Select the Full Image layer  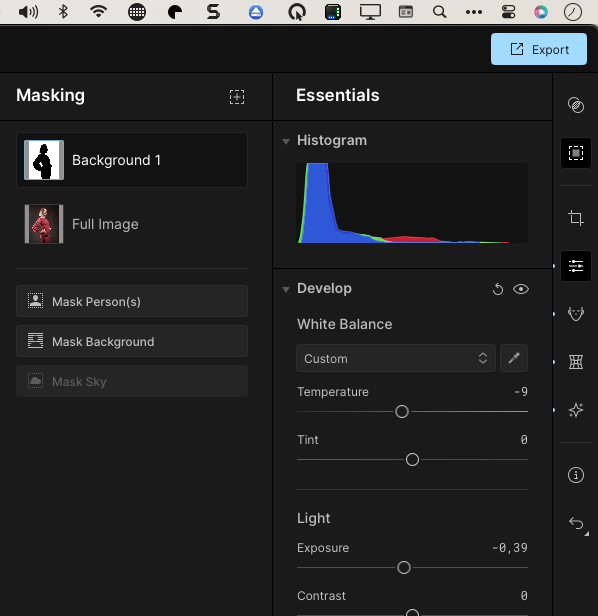tap(132, 224)
